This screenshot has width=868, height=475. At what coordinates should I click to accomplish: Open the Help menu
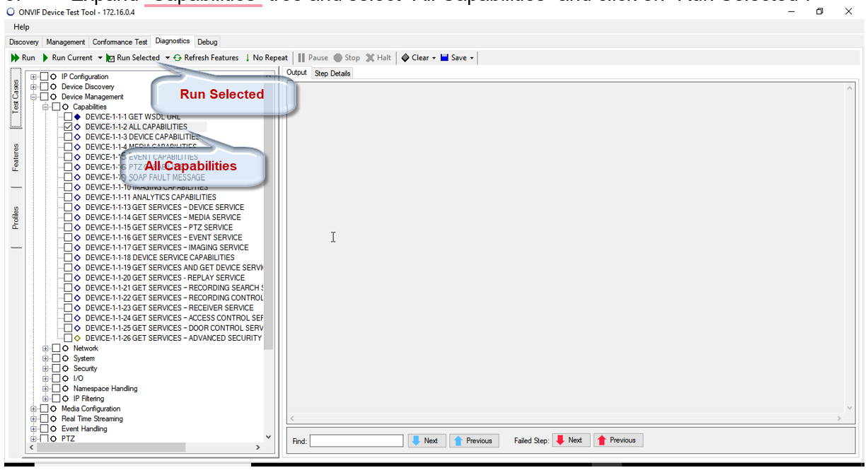tap(21, 27)
